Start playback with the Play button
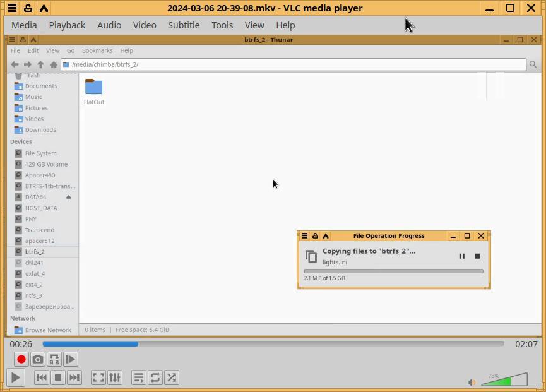Viewport: 546px width, 392px height. pyautogui.click(x=15, y=377)
